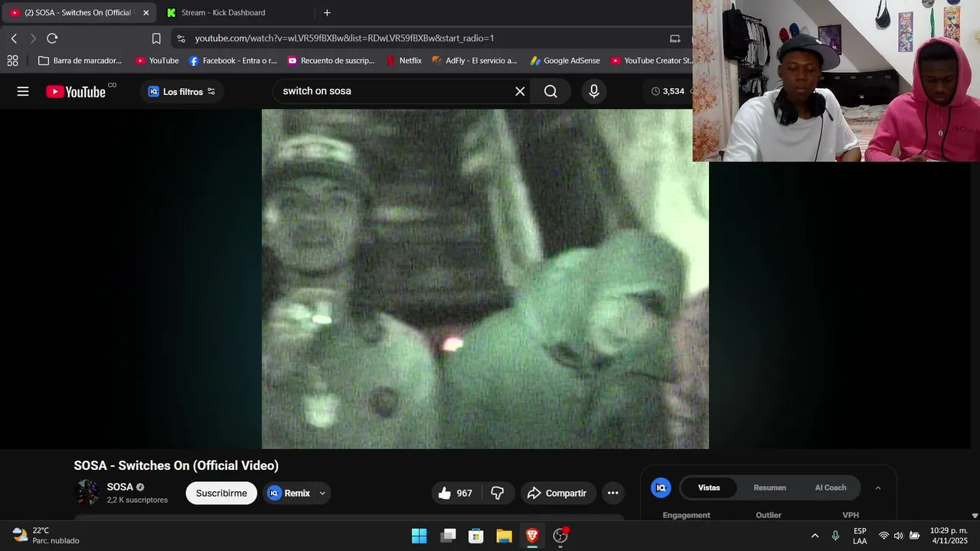Open the Windows Start menu

pyautogui.click(x=420, y=536)
